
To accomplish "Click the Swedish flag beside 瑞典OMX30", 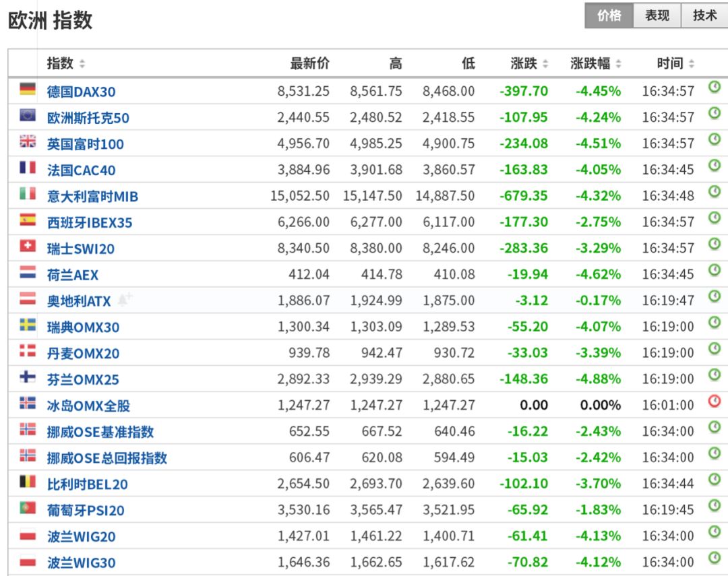I will click(x=28, y=325).
